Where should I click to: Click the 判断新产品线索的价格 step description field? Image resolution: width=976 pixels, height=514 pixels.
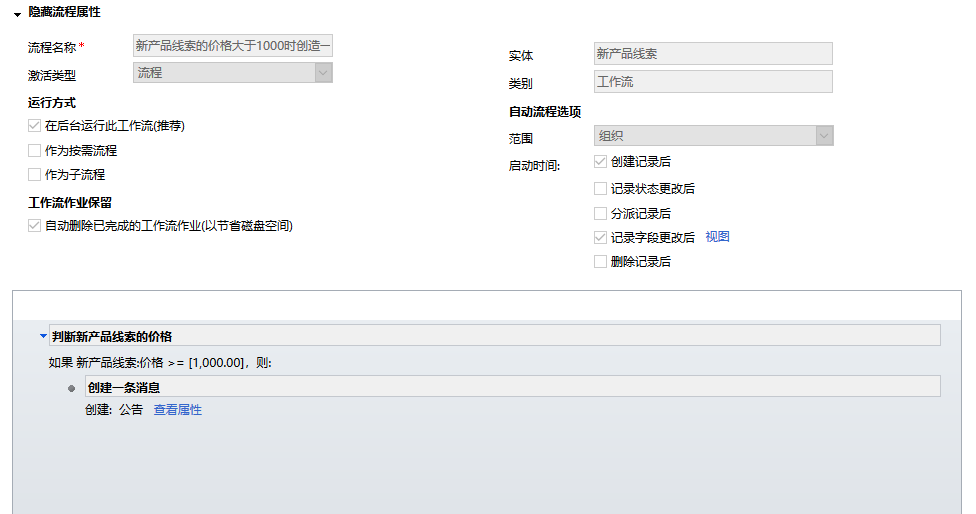click(x=495, y=336)
